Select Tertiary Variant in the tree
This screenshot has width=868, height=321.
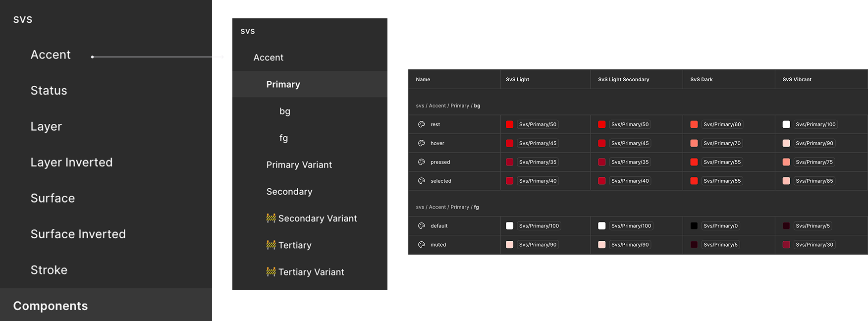[311, 272]
